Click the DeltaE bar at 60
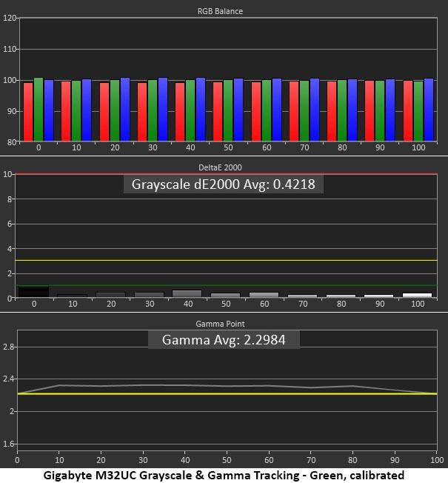The image size is (448, 483). click(x=264, y=295)
